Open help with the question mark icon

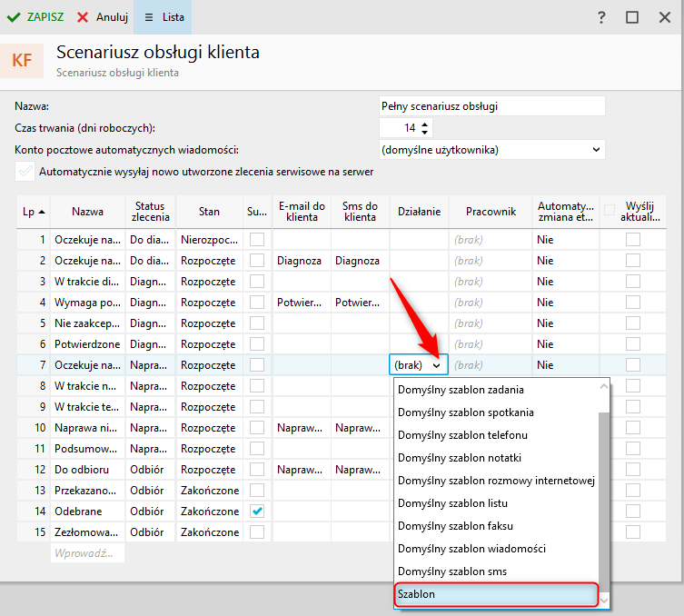coord(601,17)
